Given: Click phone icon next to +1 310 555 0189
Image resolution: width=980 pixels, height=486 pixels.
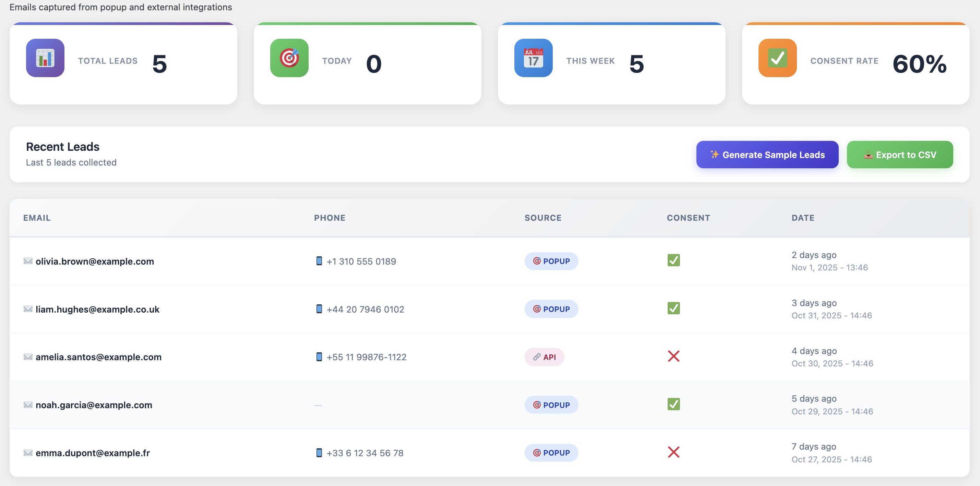Looking at the screenshot, I should click(319, 261).
